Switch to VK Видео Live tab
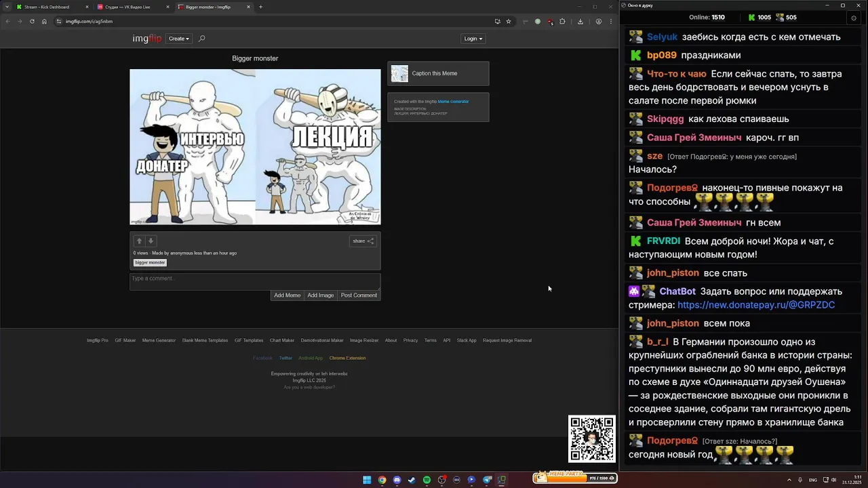The image size is (868, 488). (x=132, y=7)
